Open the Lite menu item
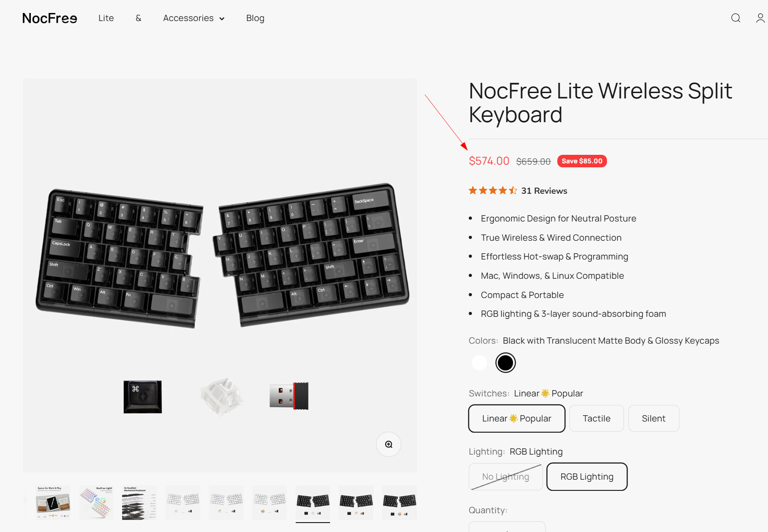The width and height of the screenshot is (768, 532). pos(106,18)
